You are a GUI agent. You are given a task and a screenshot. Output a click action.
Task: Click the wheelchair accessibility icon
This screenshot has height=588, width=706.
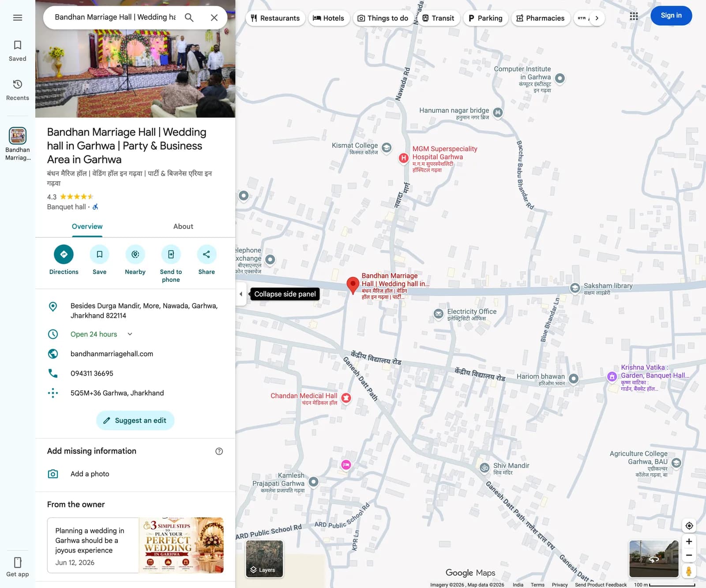(95, 207)
